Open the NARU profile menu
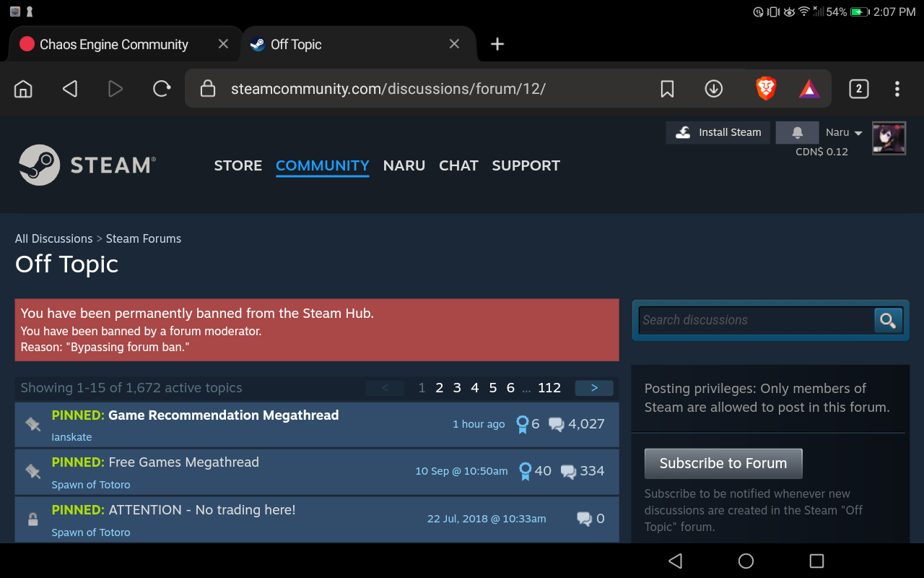The width and height of the screenshot is (924, 578). coord(404,165)
